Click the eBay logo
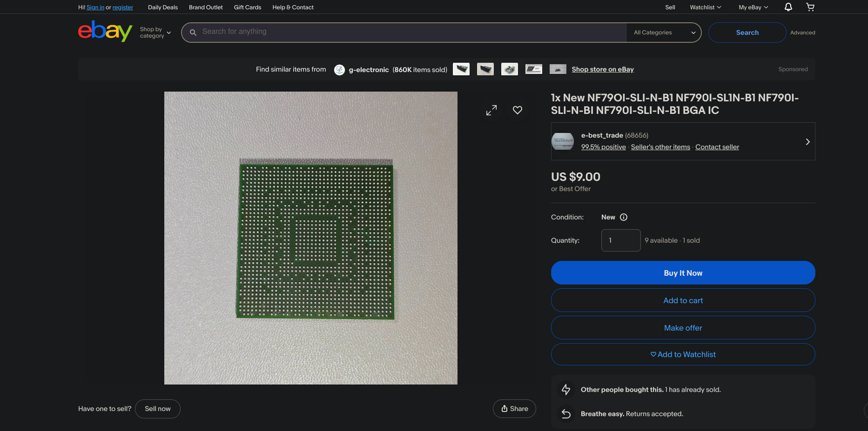The image size is (868, 431). click(105, 31)
